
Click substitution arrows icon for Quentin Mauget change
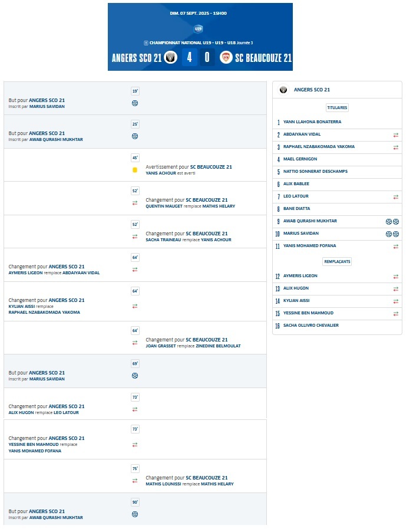(x=135, y=203)
